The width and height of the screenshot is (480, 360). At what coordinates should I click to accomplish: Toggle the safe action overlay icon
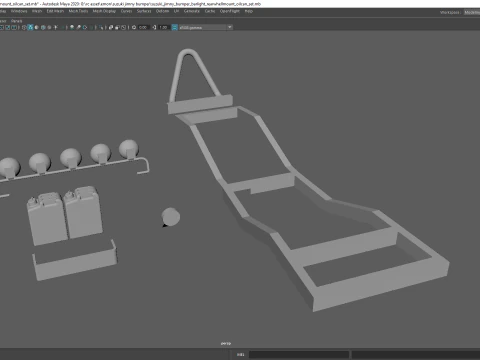point(7,27)
